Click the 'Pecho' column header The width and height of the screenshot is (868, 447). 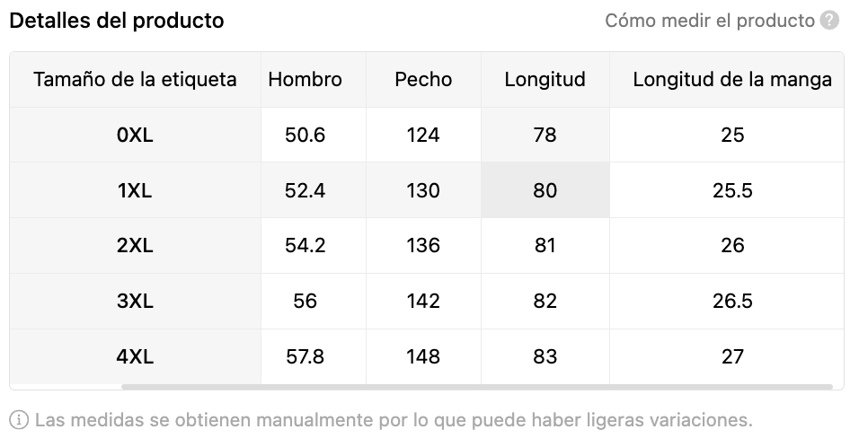tap(423, 79)
